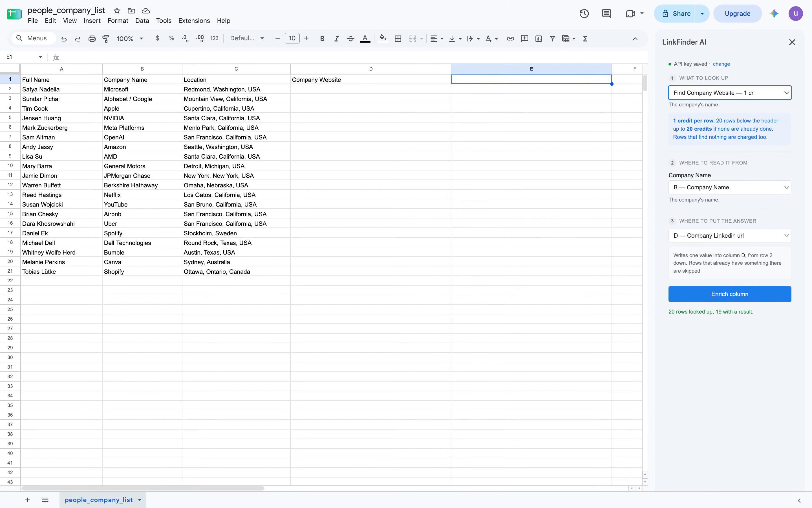Screen dimensions: 812x508
Task: View cloud save status icon
Action: point(145,11)
